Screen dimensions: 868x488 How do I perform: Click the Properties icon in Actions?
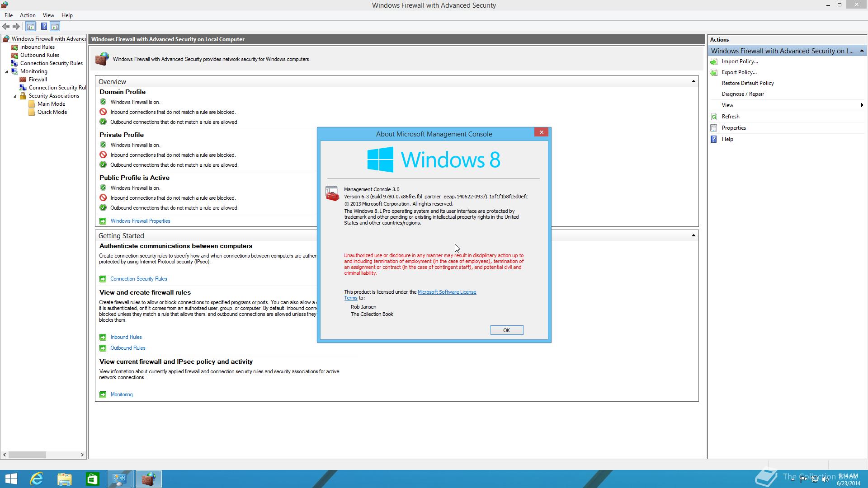click(x=714, y=128)
